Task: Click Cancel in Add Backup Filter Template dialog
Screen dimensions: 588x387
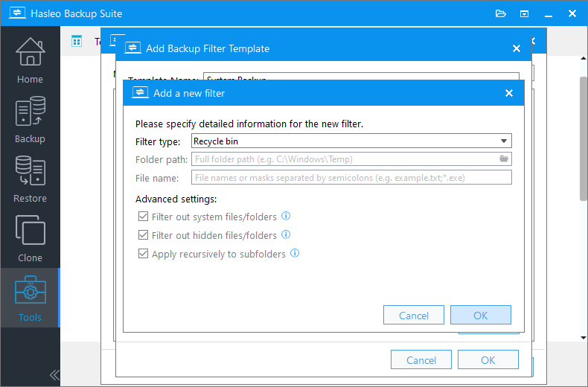Action: [x=421, y=359]
